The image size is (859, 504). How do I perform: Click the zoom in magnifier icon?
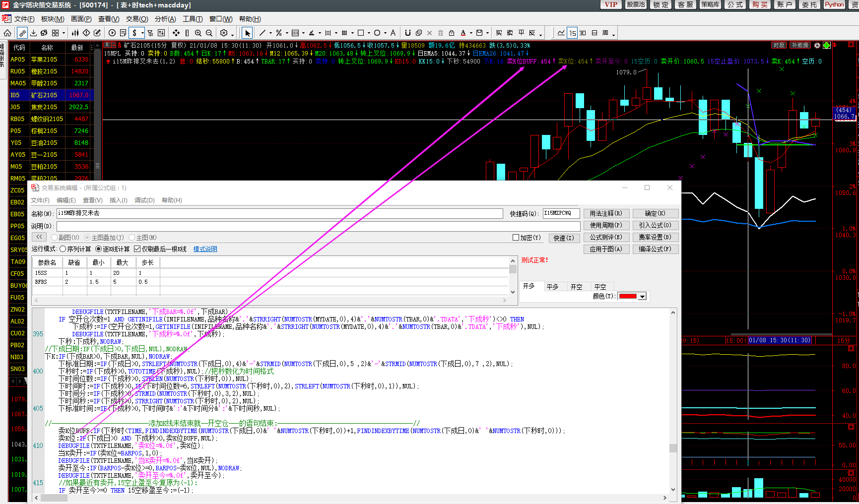tap(198, 33)
